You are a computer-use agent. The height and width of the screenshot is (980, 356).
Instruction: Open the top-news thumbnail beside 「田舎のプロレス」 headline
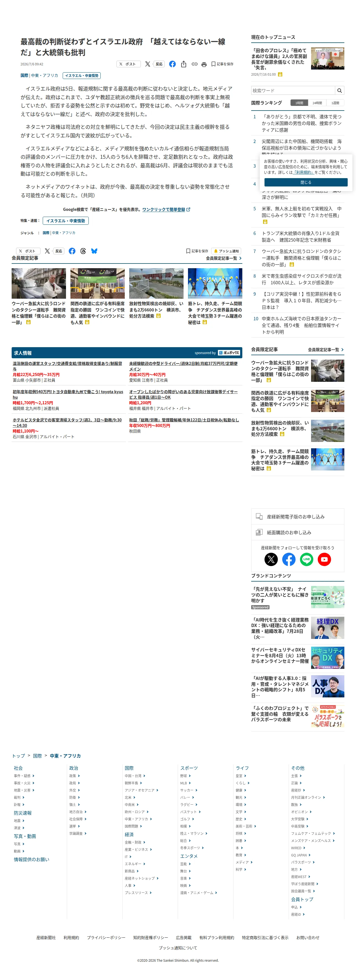(x=327, y=58)
